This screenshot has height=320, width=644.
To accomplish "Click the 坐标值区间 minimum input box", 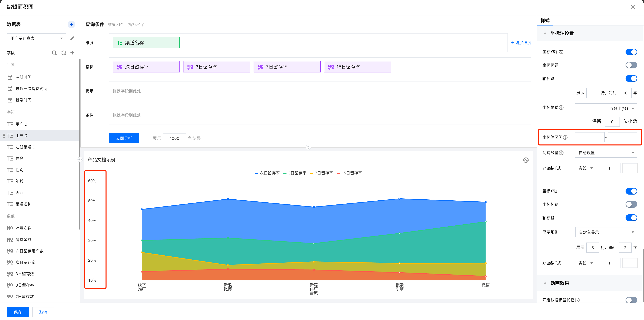I will (x=589, y=137).
